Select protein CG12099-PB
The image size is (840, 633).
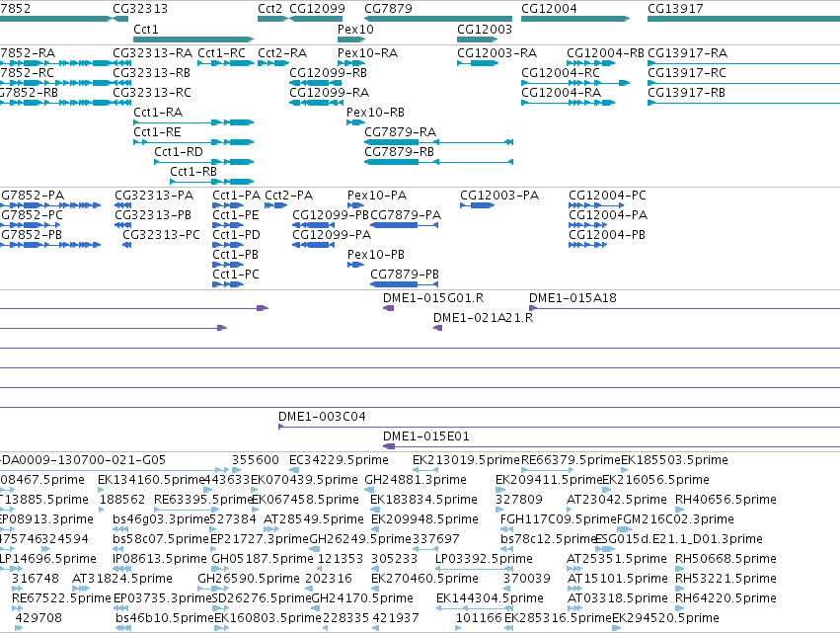[x=313, y=225]
